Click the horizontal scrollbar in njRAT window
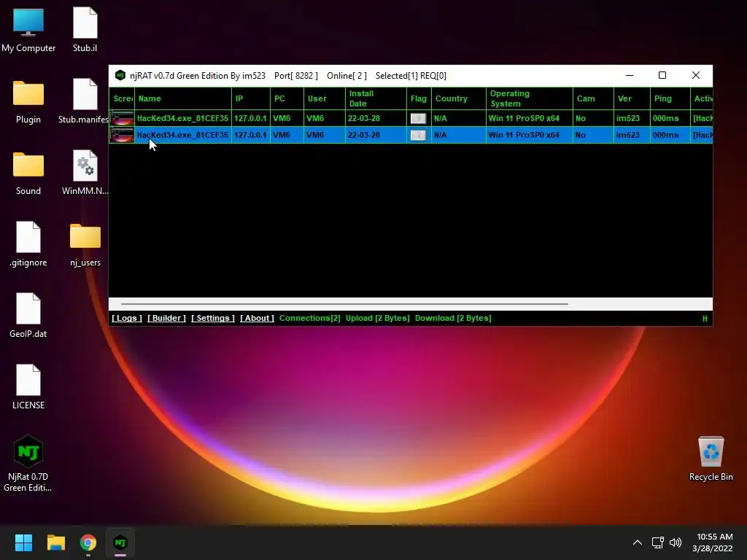Image resolution: width=747 pixels, height=560 pixels. point(344,304)
